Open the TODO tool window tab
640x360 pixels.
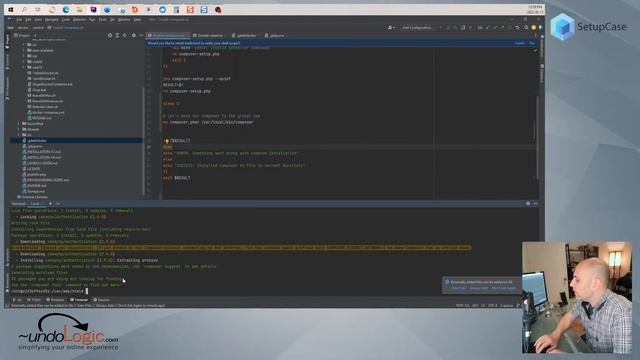pyautogui.click(x=35, y=300)
